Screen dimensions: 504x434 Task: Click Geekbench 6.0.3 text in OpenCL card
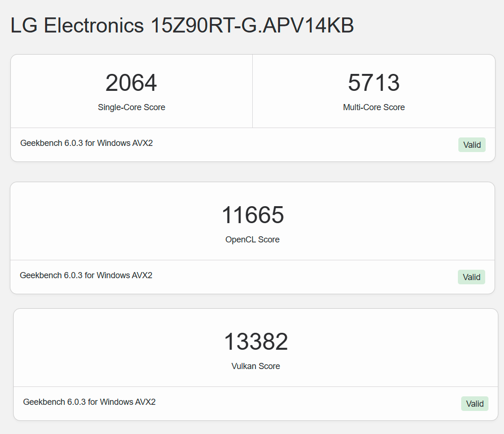(51, 275)
